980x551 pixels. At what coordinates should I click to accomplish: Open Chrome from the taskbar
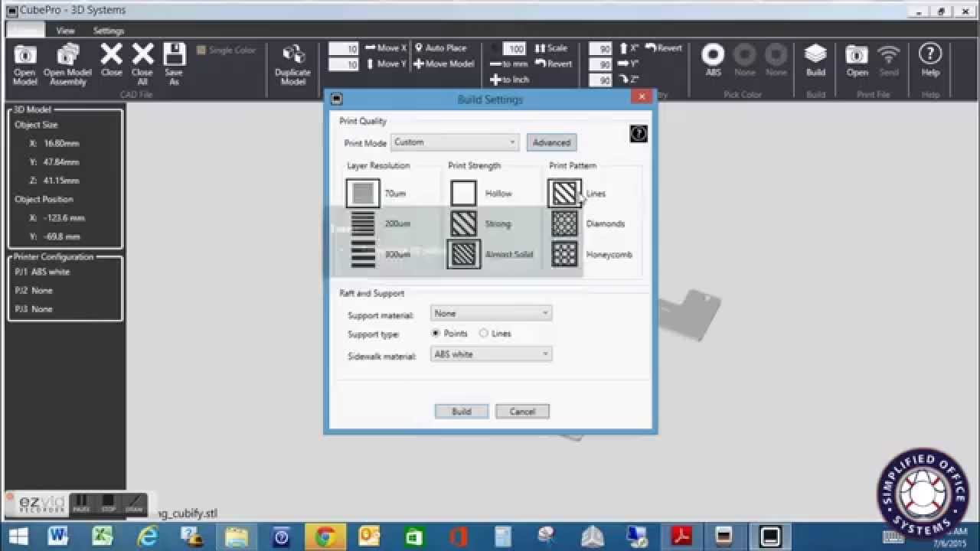tap(325, 536)
